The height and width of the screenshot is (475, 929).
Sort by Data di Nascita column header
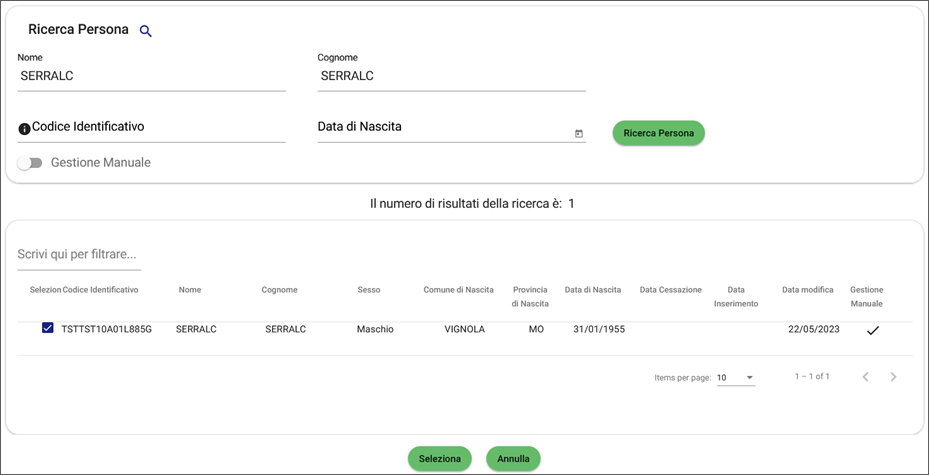[592, 290]
